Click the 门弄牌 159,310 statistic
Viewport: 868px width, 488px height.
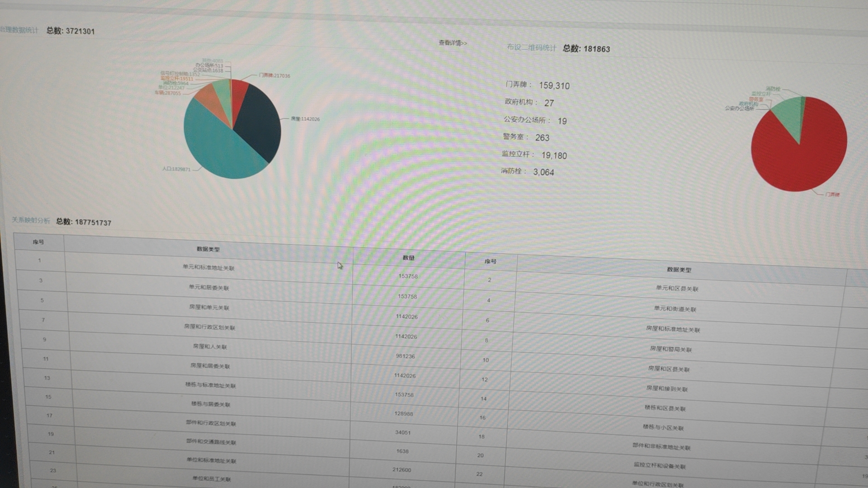point(538,85)
